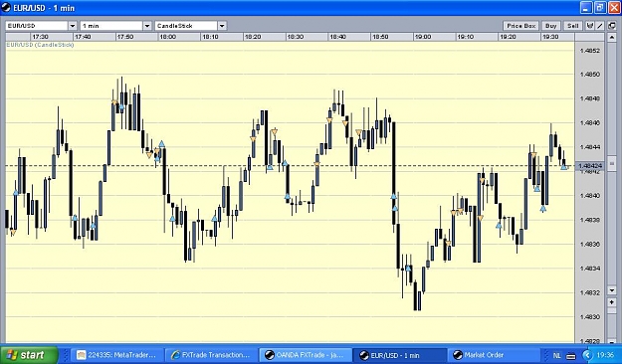This screenshot has width=622, height=364.
Task: Click the 1.4850 price axis label
Action: click(x=590, y=75)
